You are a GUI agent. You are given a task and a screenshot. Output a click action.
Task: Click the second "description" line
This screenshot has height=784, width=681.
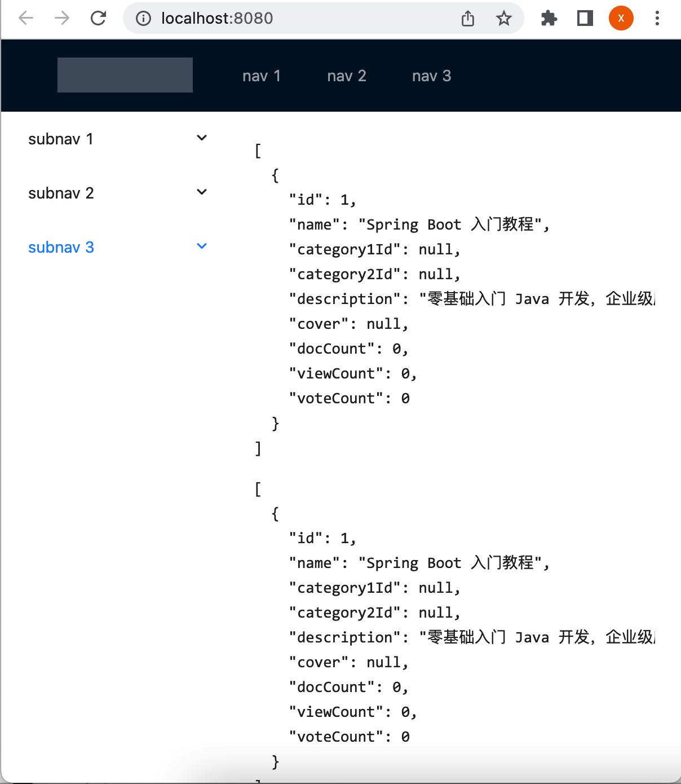coord(472,637)
